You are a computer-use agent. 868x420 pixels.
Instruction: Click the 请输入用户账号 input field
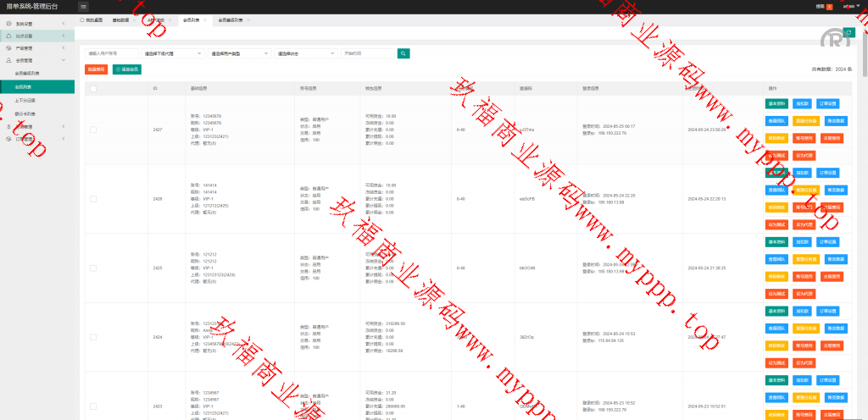112,53
